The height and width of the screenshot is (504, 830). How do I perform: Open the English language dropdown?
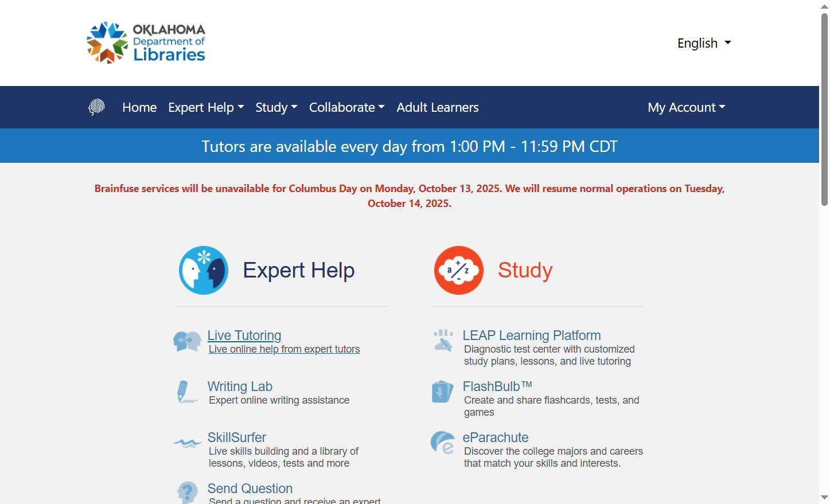click(704, 43)
